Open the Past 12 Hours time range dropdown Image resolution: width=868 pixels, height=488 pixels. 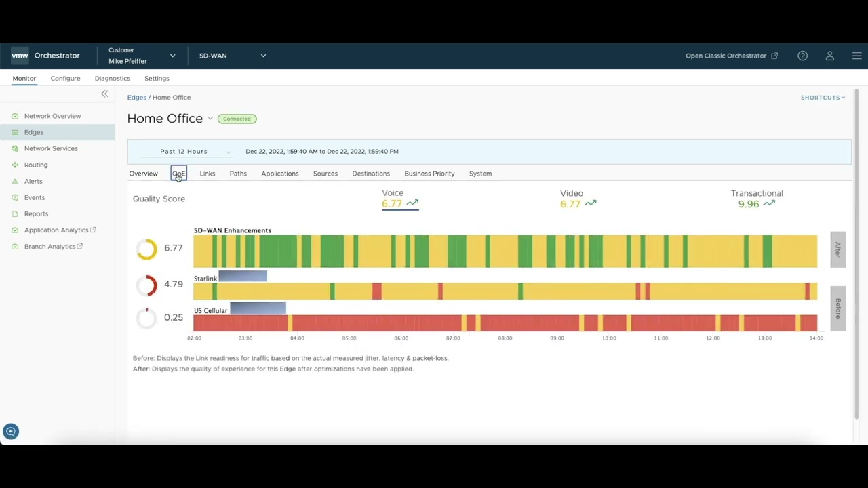(186, 151)
